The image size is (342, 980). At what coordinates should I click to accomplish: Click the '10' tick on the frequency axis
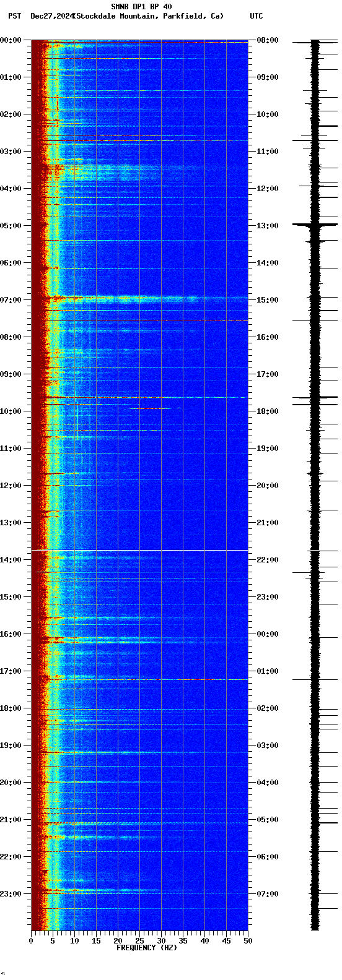click(x=74, y=941)
